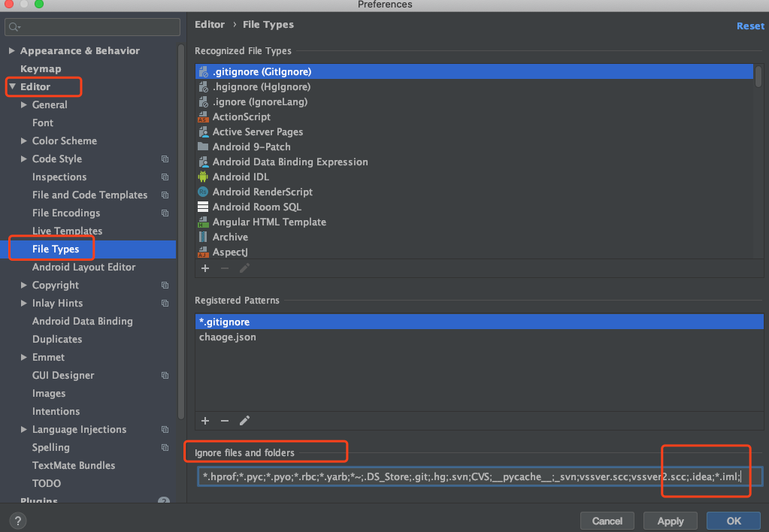Open File and Code Templates settings
This screenshot has width=769, height=532.
coord(89,195)
